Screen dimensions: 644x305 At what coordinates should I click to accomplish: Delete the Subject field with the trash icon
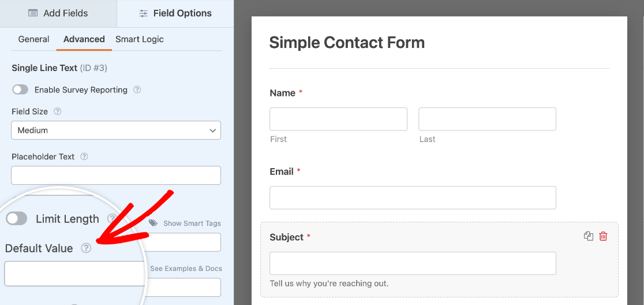tap(603, 236)
